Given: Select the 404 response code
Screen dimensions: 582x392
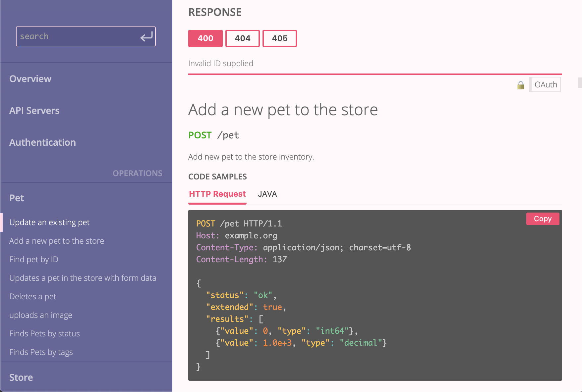Looking at the screenshot, I should click(x=243, y=38).
